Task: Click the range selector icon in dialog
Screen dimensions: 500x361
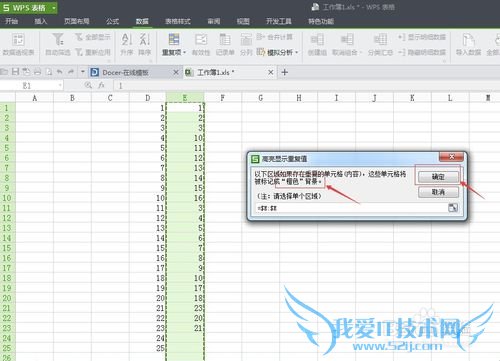Action: pos(453,208)
